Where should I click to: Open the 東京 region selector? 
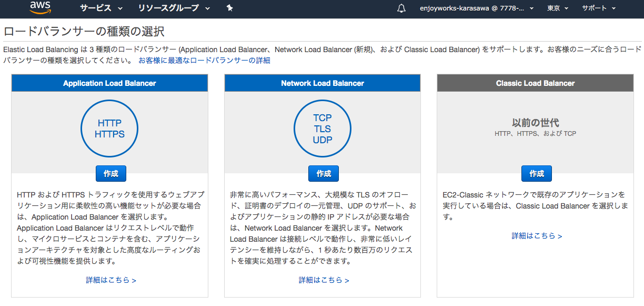[x=557, y=8]
